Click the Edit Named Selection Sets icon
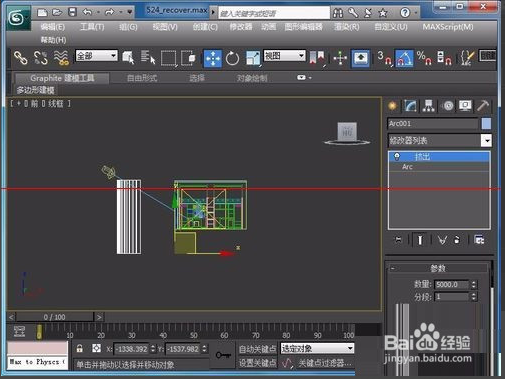Viewport: 505px width, 379px height. coord(467,58)
